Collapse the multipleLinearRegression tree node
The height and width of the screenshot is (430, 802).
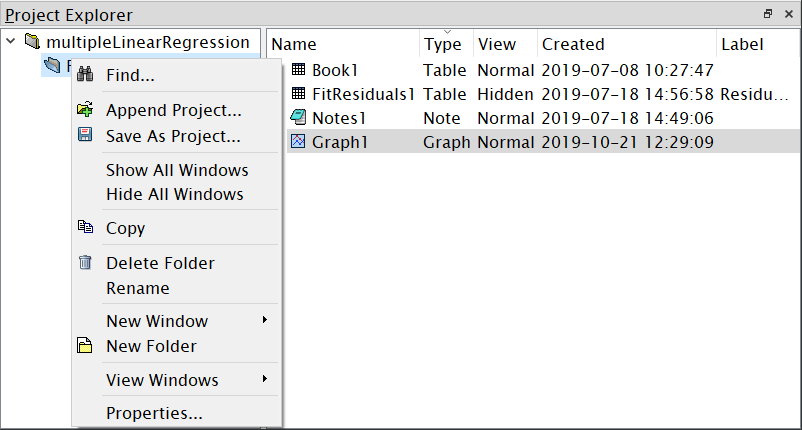click(x=11, y=42)
